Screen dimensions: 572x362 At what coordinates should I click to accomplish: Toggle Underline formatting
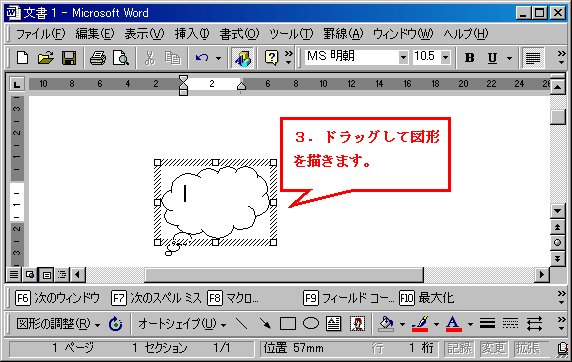492,58
